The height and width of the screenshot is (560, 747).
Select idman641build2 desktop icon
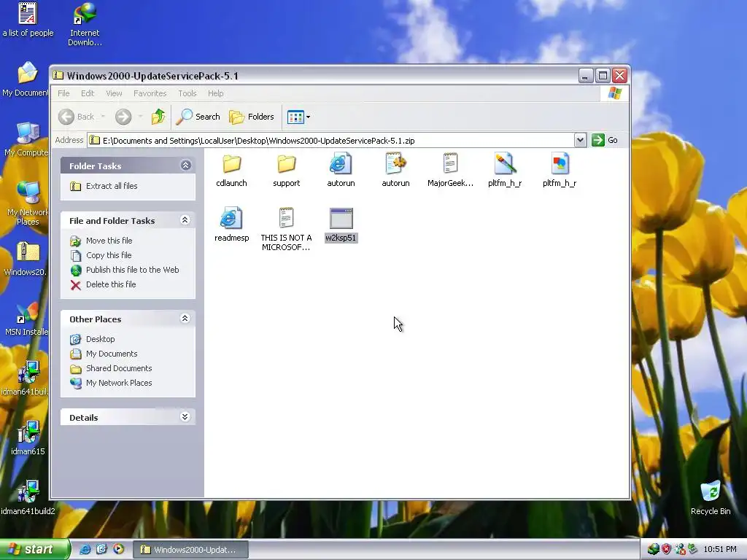pos(28,498)
